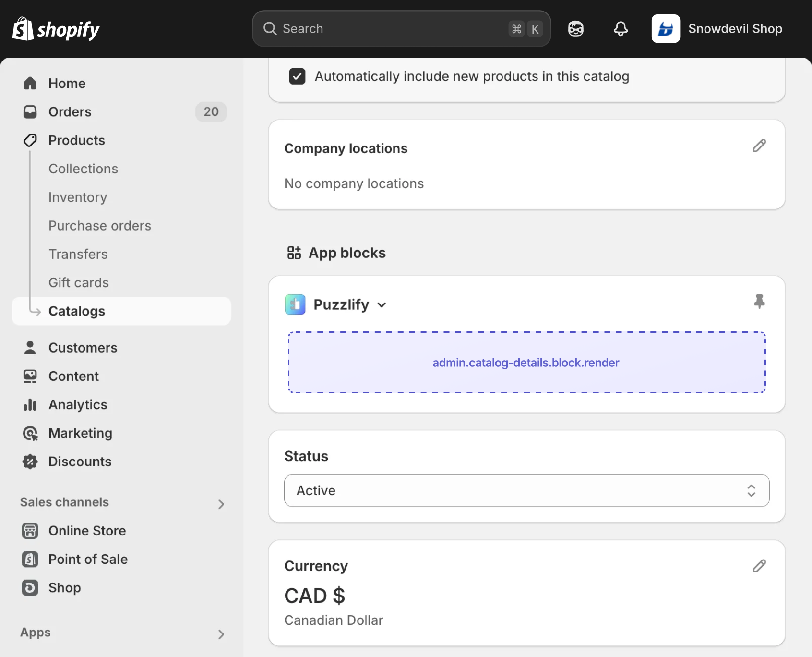Click the Shopify logo

(56, 29)
